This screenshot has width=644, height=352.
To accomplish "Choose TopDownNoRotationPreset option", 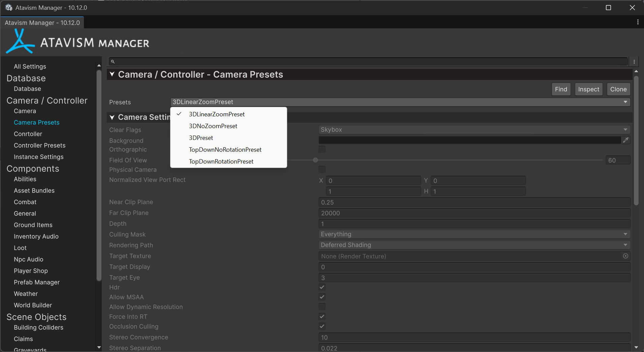I will pos(228,150).
